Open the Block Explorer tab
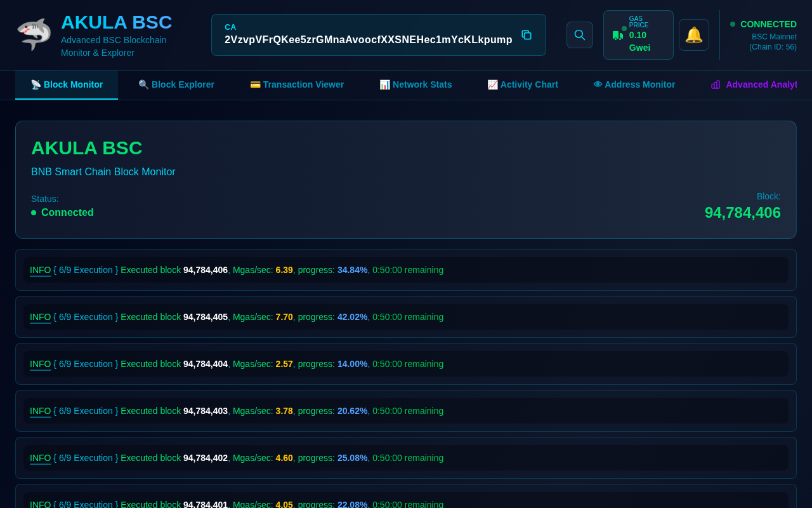 [176, 84]
